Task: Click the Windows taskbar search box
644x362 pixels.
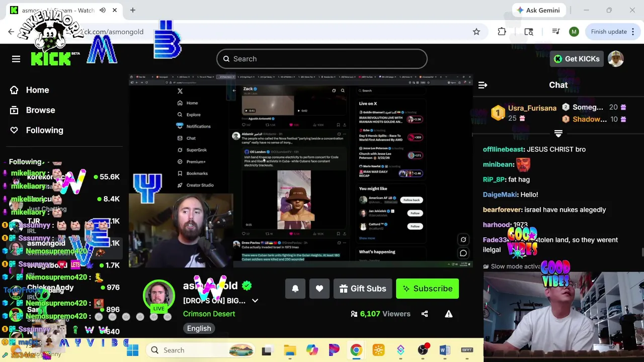Action: coord(201,350)
